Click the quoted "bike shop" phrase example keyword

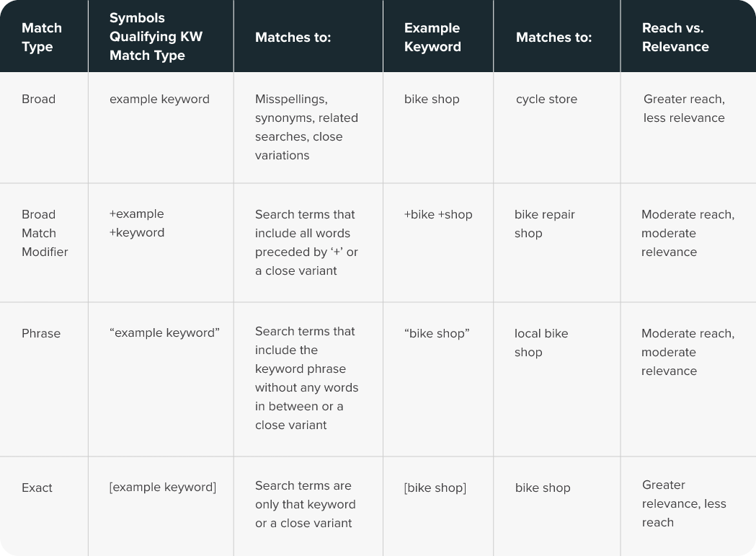[437, 333]
